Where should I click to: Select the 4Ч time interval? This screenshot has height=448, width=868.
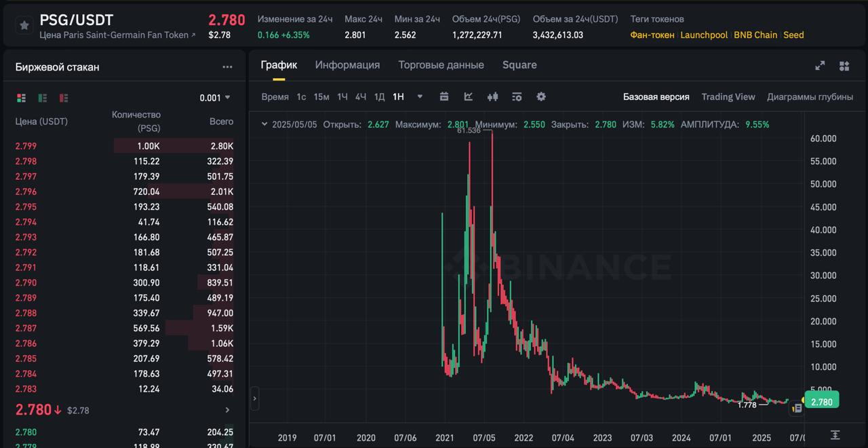pos(361,97)
